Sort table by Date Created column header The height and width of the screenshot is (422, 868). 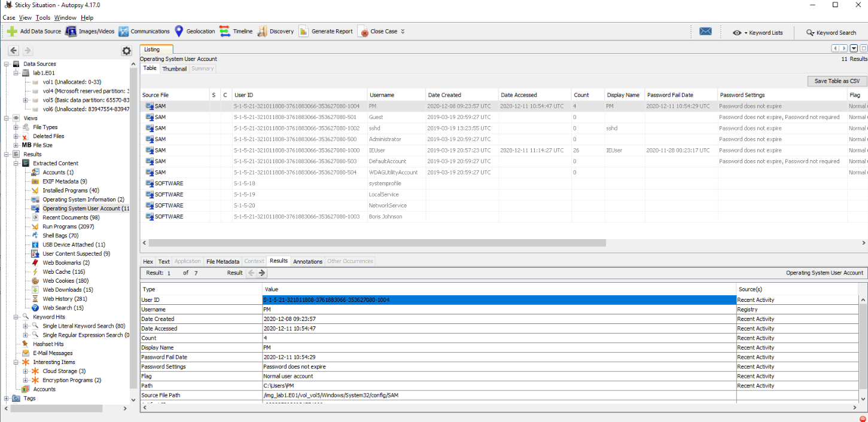462,95
